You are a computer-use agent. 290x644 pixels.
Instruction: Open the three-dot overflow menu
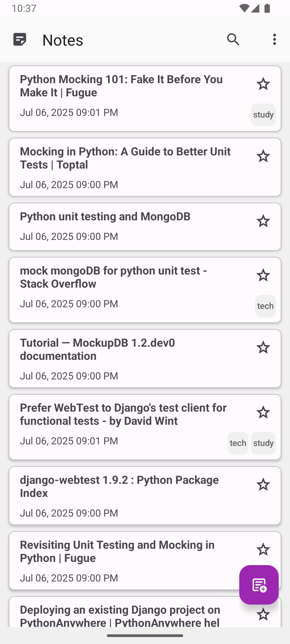[x=274, y=39]
